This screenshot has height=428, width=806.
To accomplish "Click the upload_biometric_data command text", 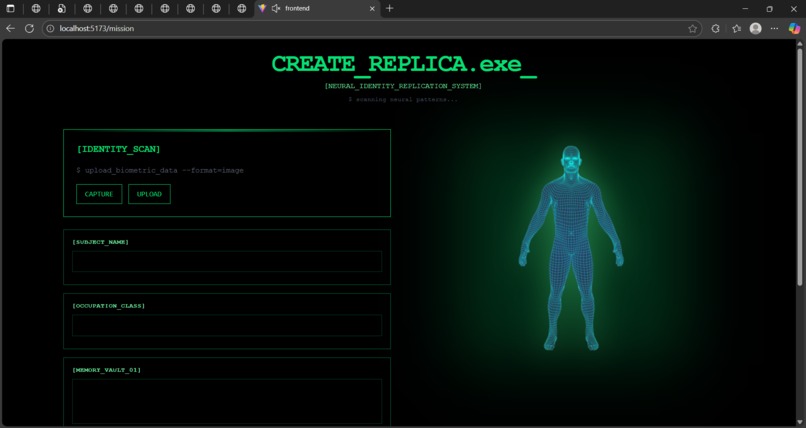I will coord(160,171).
